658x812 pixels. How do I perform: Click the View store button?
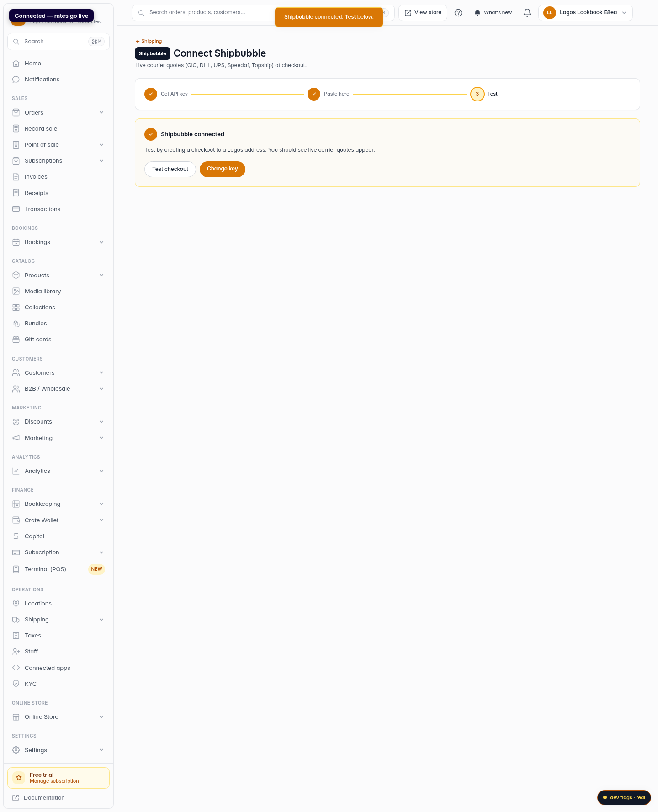click(x=423, y=13)
